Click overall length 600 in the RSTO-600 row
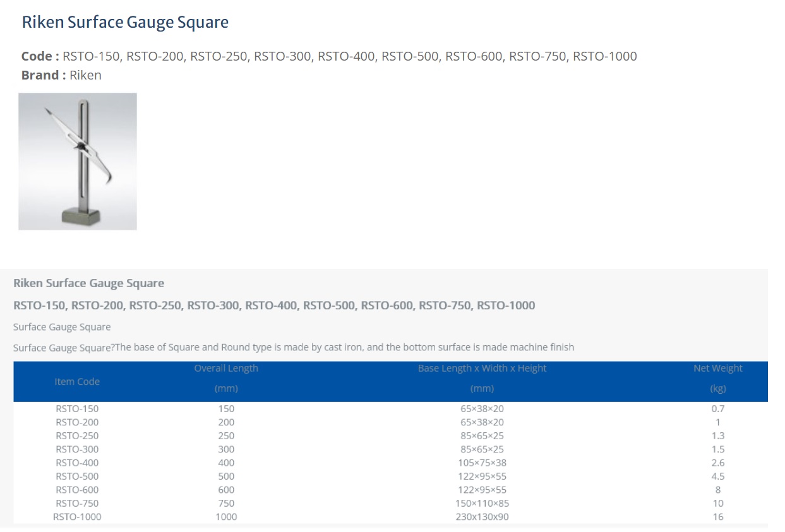This screenshot has width=785, height=532. click(x=226, y=490)
